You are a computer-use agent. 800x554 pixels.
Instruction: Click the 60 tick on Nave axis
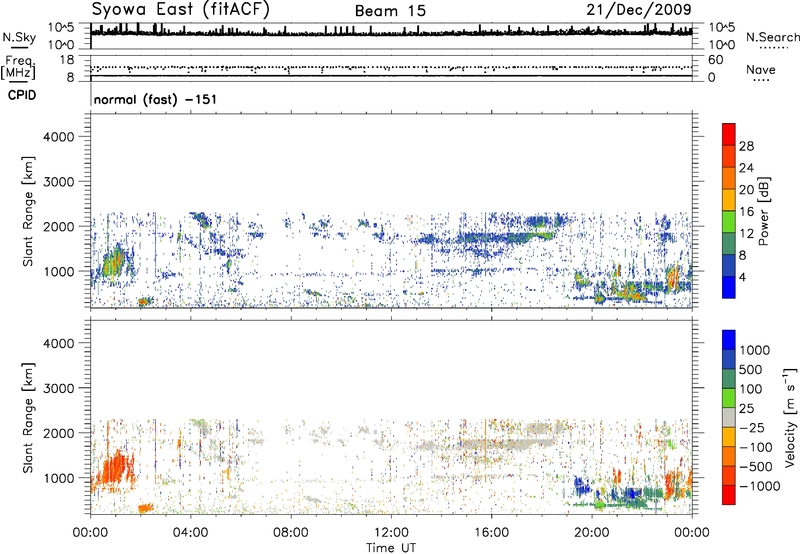point(715,60)
